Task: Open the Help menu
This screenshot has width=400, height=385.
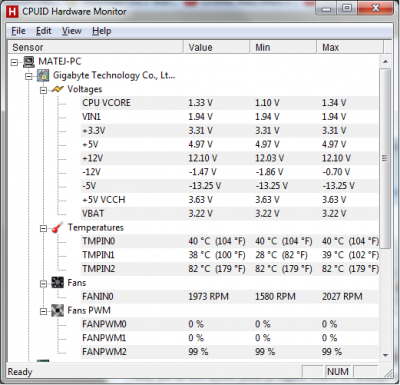Action: [102, 31]
